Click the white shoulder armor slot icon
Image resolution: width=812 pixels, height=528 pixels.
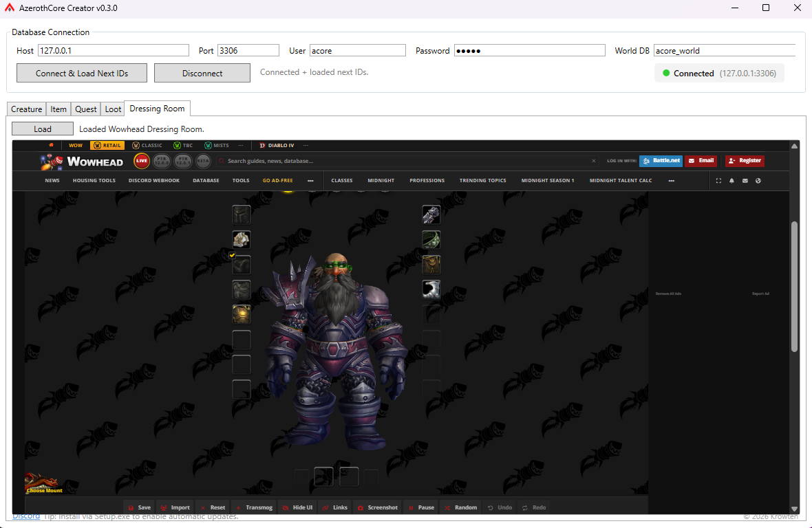point(242,240)
